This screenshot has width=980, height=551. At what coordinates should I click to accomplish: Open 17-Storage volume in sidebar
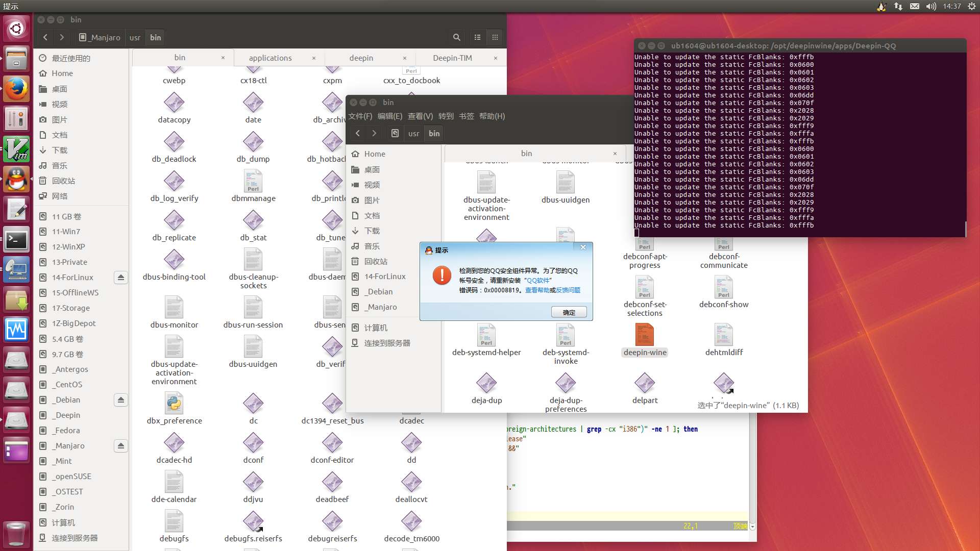(81, 308)
